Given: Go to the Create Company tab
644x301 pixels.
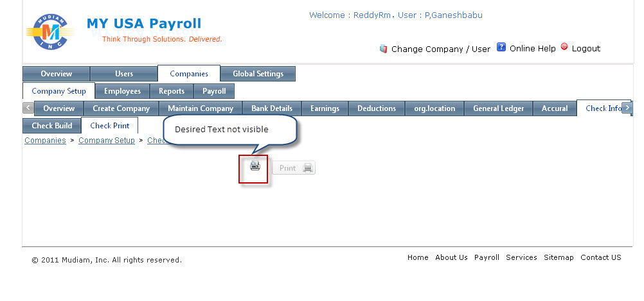Looking at the screenshot, I should pos(121,108).
